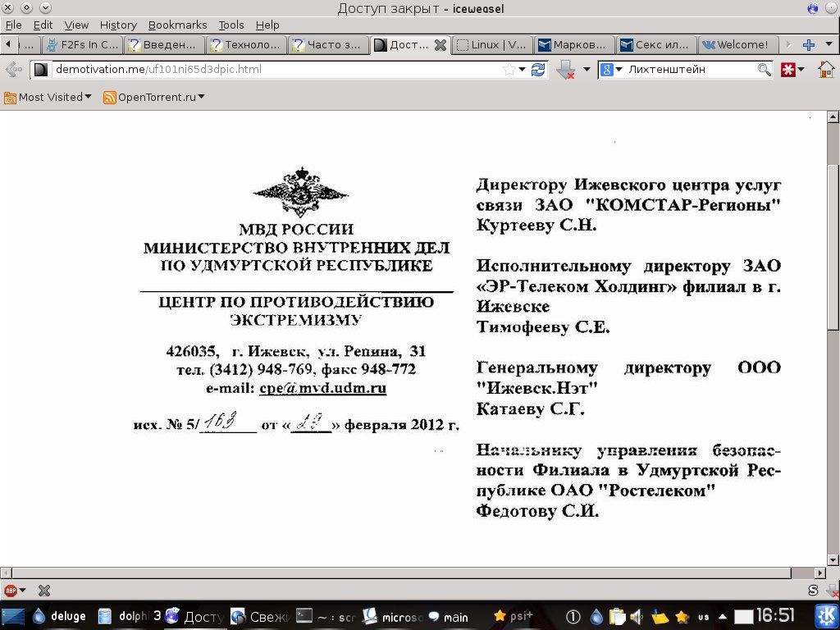
Task: Switch to the Welcome! tab
Action: tap(737, 45)
